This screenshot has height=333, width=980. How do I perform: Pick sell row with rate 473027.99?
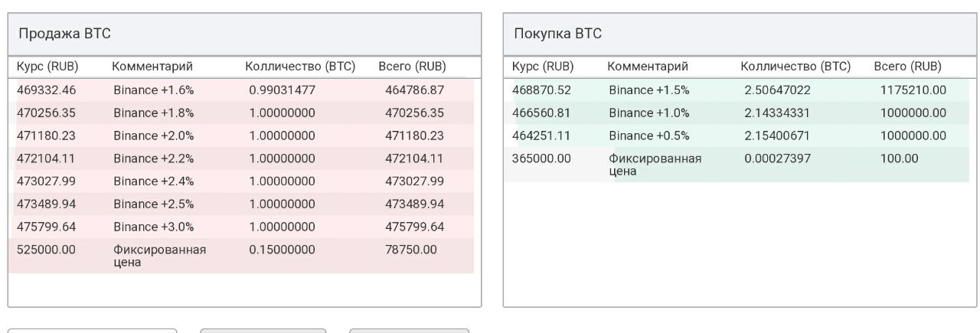point(241,181)
